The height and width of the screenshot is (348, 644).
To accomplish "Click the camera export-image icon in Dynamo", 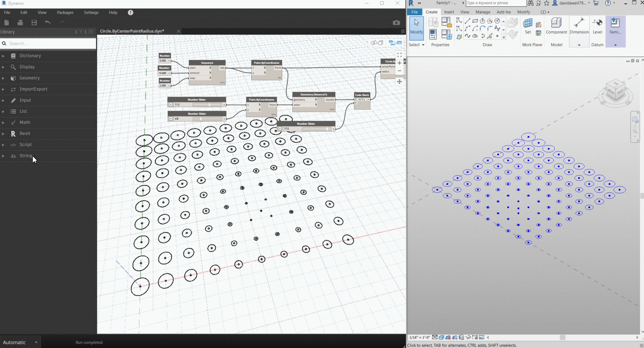I will [x=396, y=23].
